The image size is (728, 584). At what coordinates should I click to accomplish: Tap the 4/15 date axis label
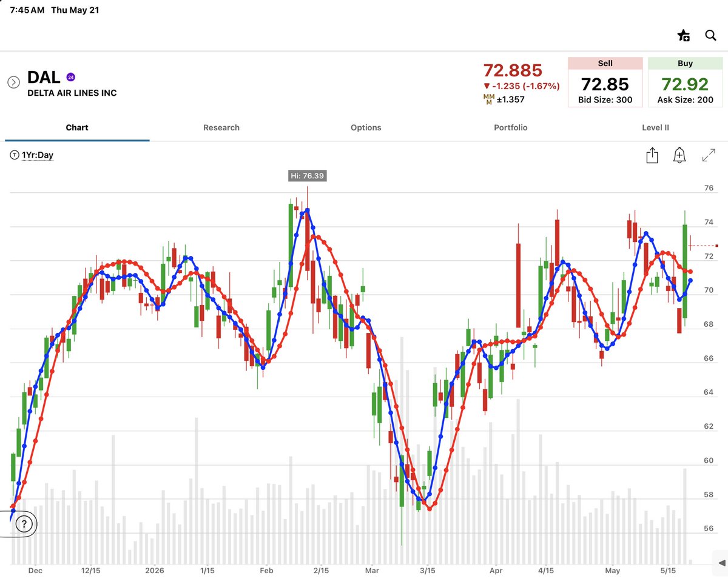pyautogui.click(x=545, y=571)
